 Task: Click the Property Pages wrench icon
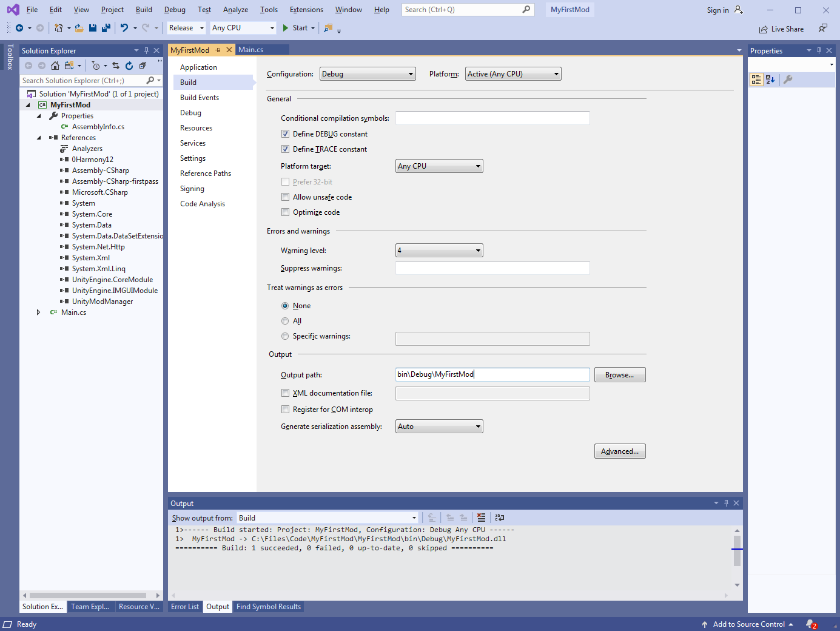coord(788,79)
